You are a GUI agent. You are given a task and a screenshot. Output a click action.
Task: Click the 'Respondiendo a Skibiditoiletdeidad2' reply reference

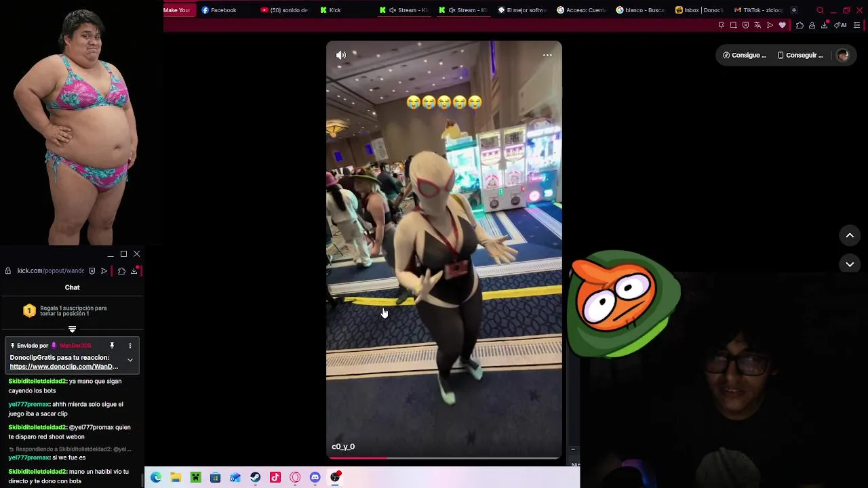[x=70, y=449]
